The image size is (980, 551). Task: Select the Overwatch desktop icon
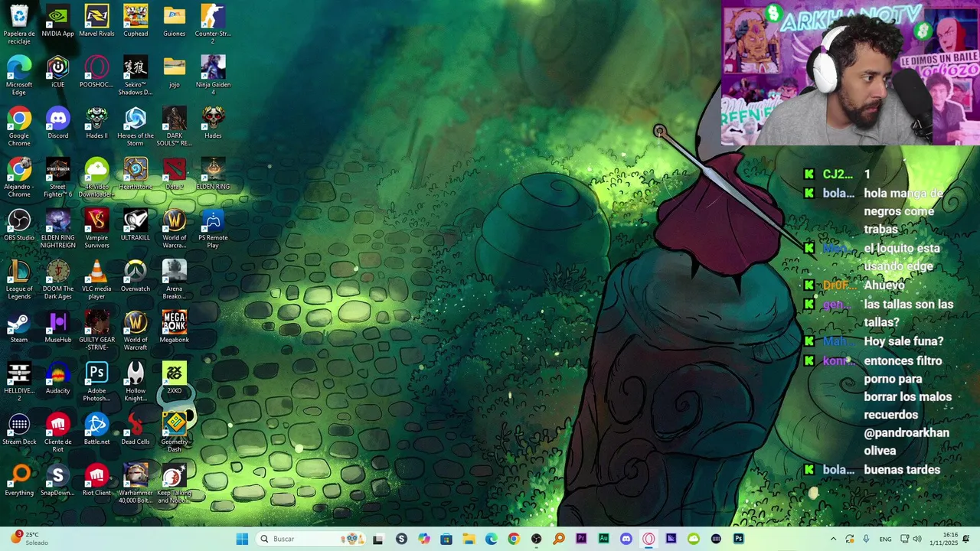click(x=136, y=275)
